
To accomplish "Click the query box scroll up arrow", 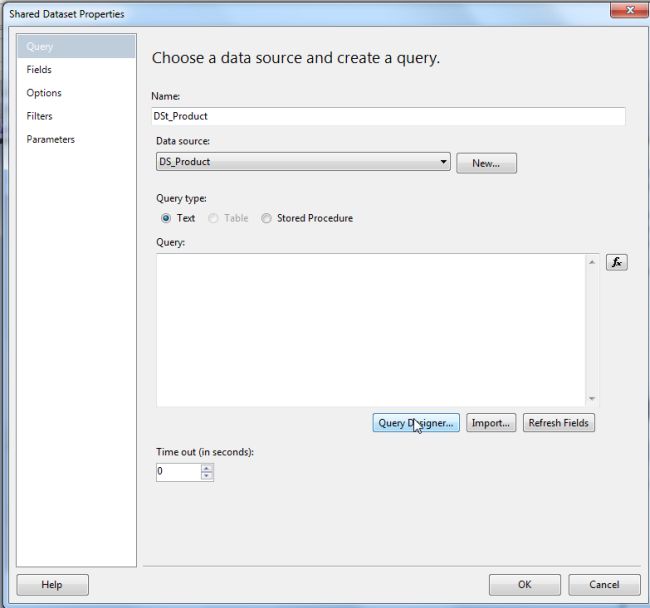I will coord(592,262).
